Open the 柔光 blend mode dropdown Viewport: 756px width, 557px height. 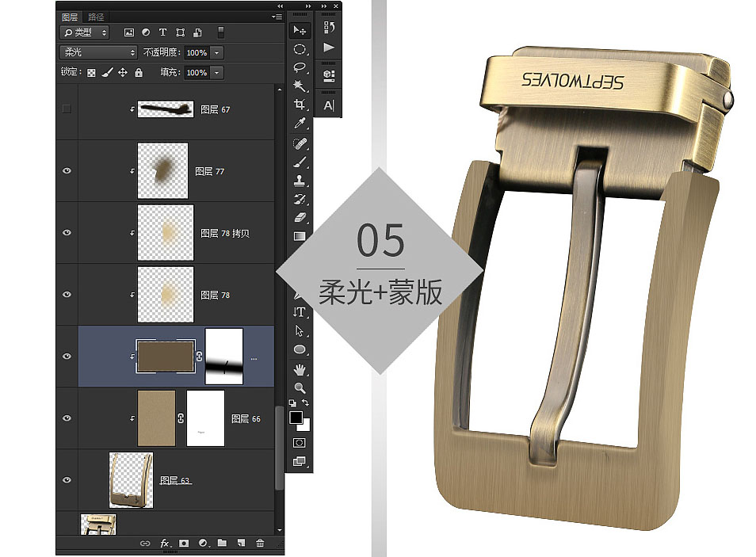pyautogui.click(x=99, y=52)
